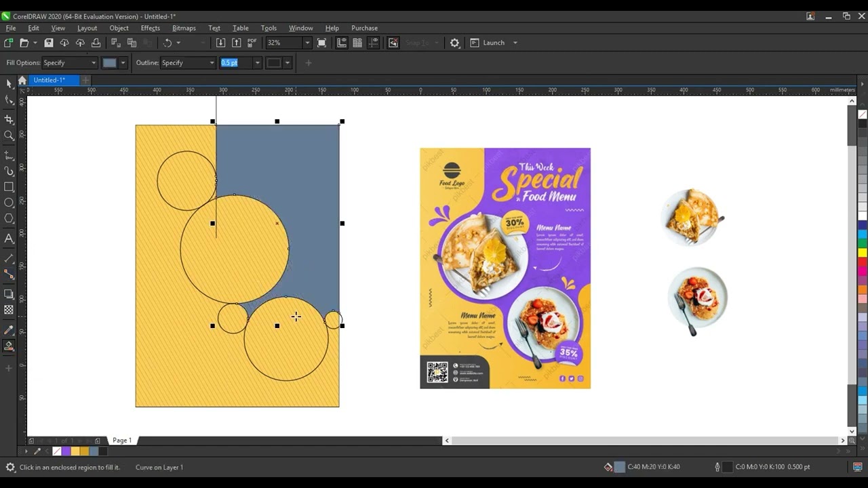868x488 pixels.
Task: Open the Layout menu
Action: (87, 28)
